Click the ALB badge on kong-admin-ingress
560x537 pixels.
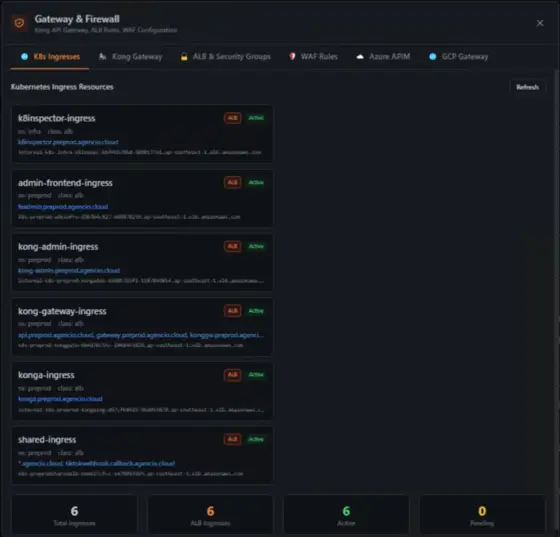[x=232, y=246]
